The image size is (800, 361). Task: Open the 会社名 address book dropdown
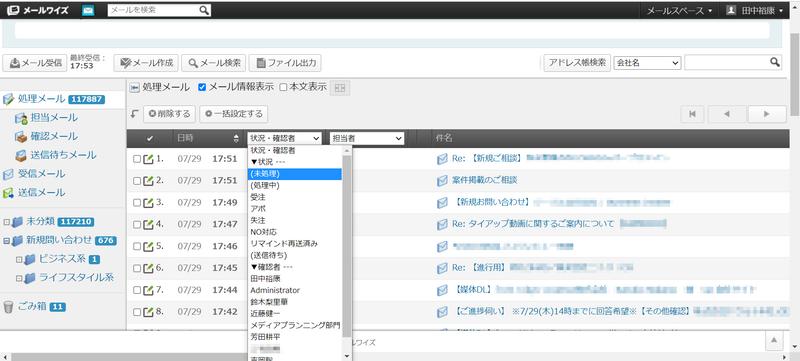click(x=647, y=63)
